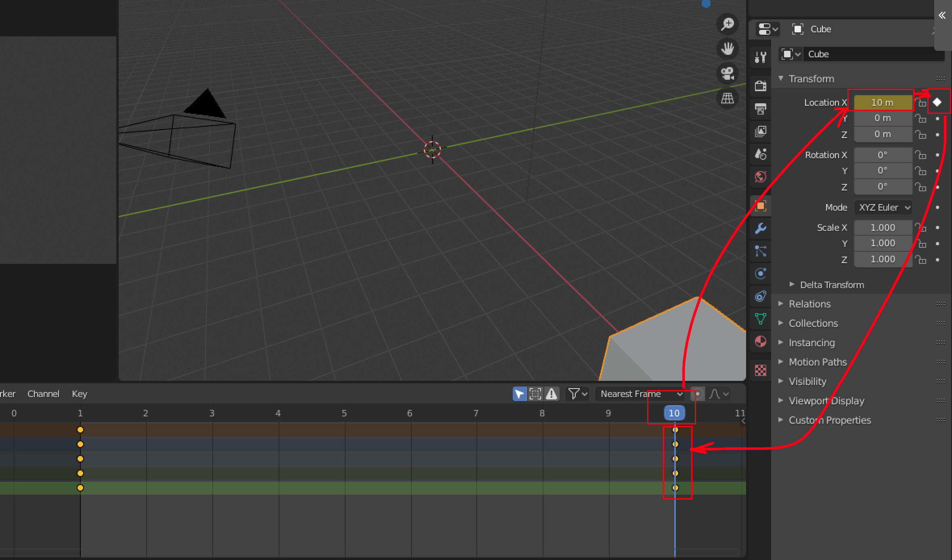The image size is (952, 560).
Task: Select top keyframe at frame 1
Action: (80, 430)
